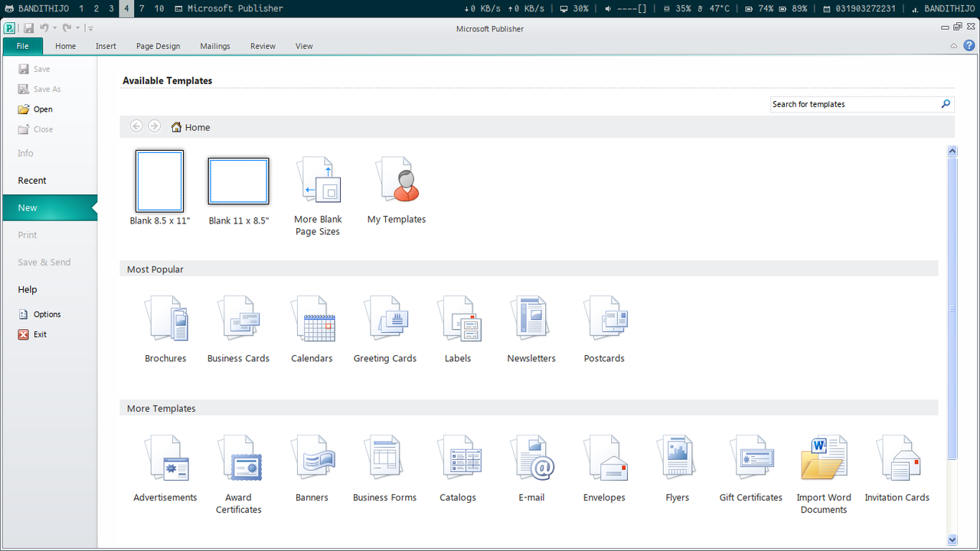The image size is (980, 551).
Task: Open the Undo dropdown arrow
Action: [54, 28]
